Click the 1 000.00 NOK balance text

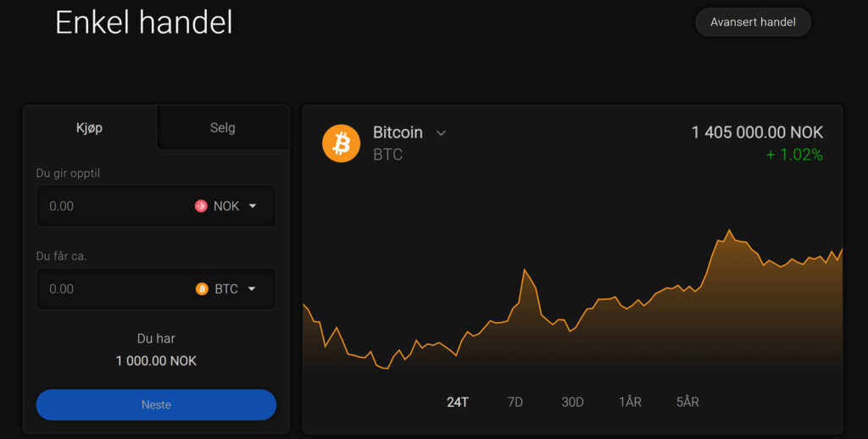(x=156, y=361)
